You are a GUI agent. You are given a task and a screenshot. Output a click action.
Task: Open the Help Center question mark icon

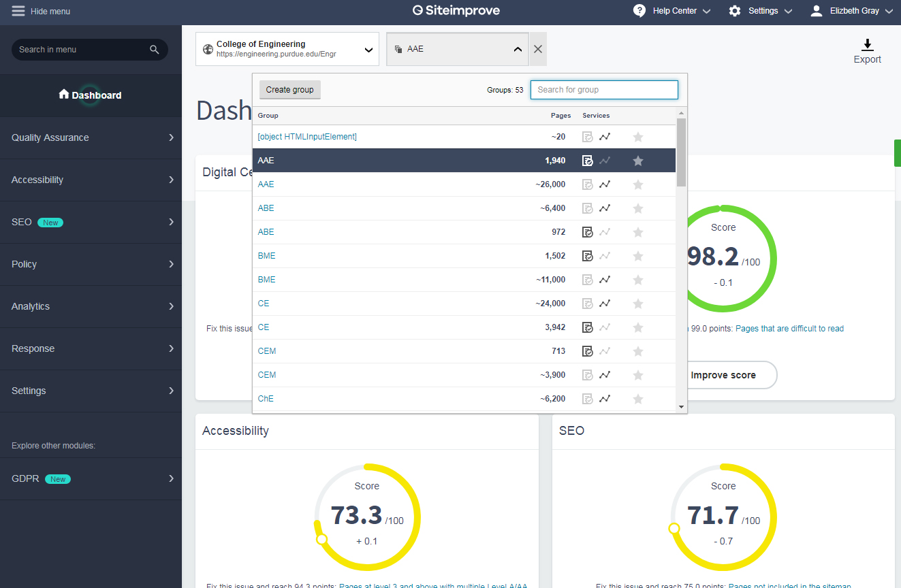[639, 11]
